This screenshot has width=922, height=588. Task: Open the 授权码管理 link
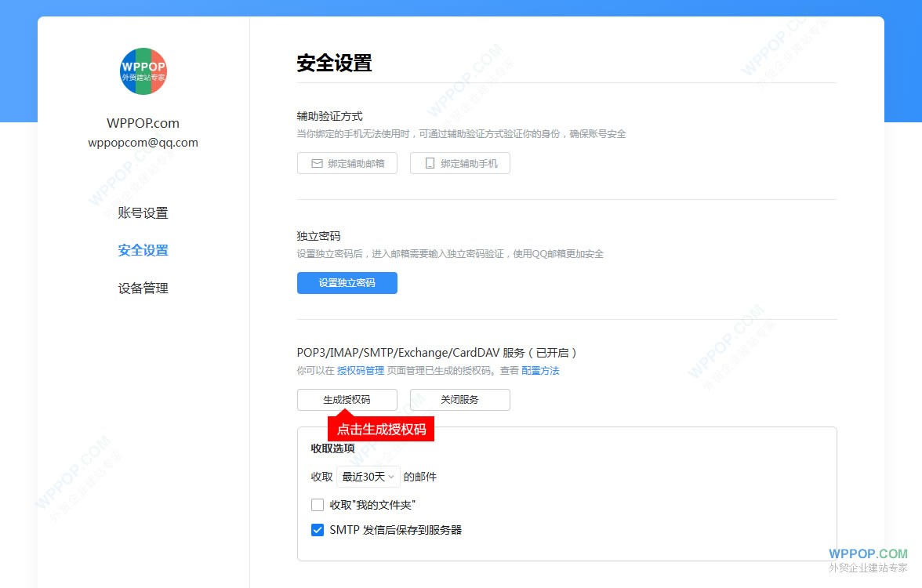[360, 370]
